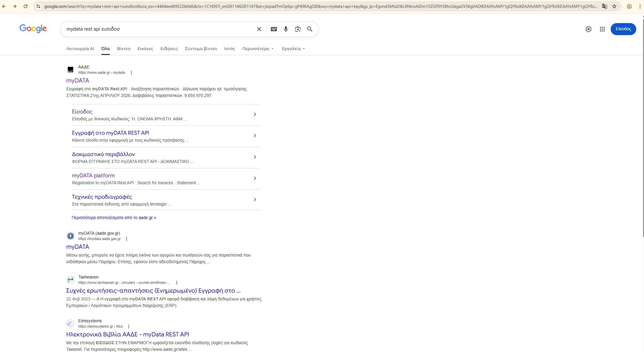Start voice search with the microphone

pyautogui.click(x=286, y=29)
